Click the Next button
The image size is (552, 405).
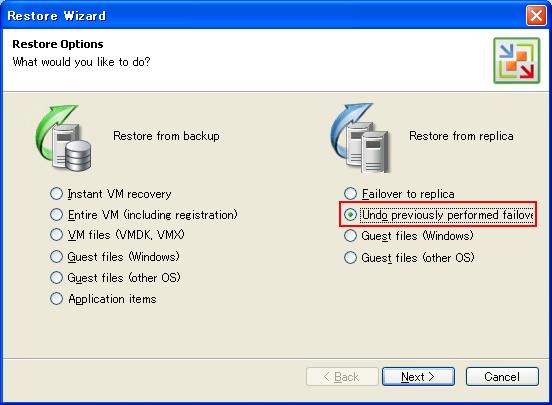tap(418, 377)
